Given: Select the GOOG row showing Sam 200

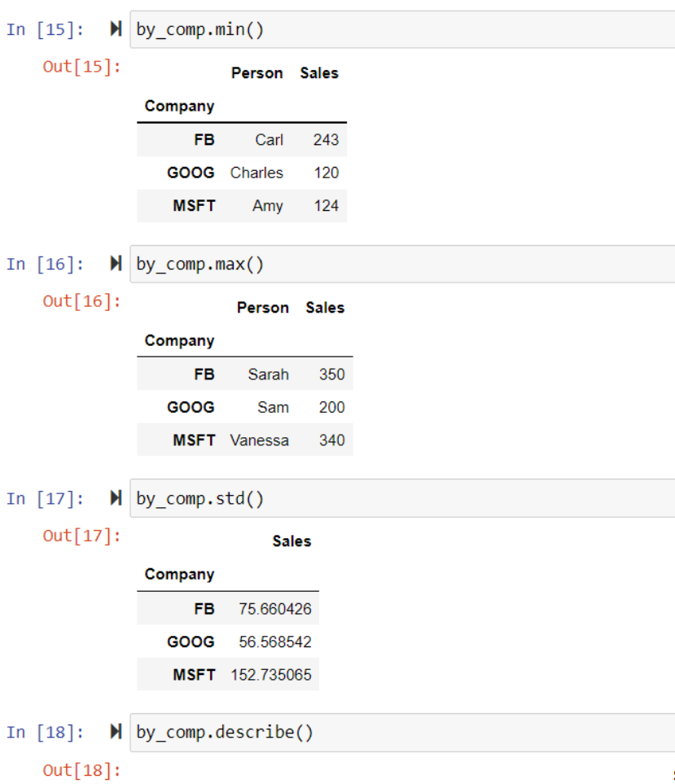Looking at the screenshot, I should pyautogui.click(x=244, y=407).
